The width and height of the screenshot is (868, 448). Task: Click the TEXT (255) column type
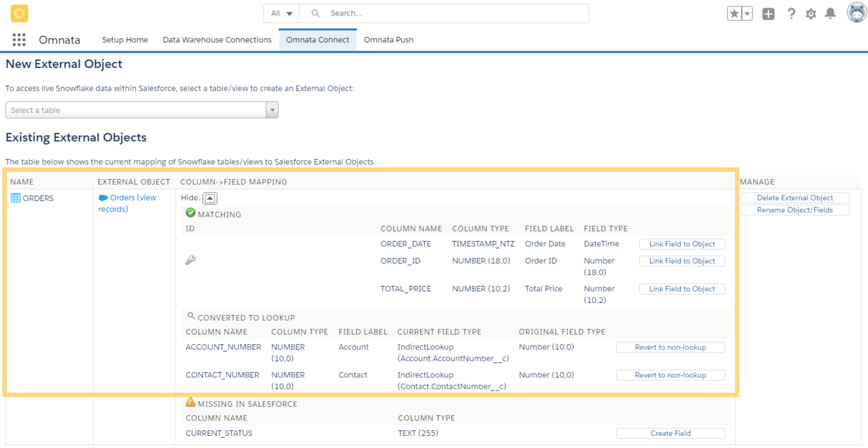(418, 433)
